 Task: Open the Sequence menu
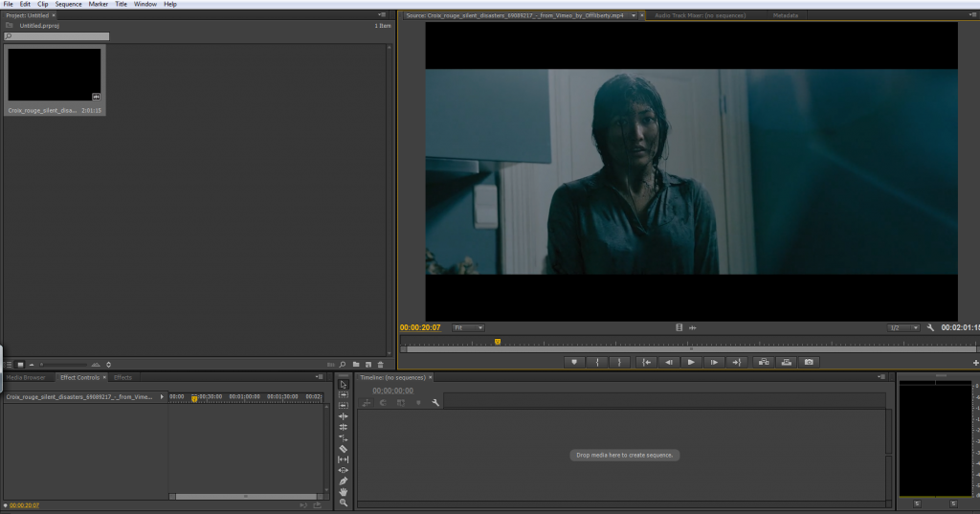(68, 4)
